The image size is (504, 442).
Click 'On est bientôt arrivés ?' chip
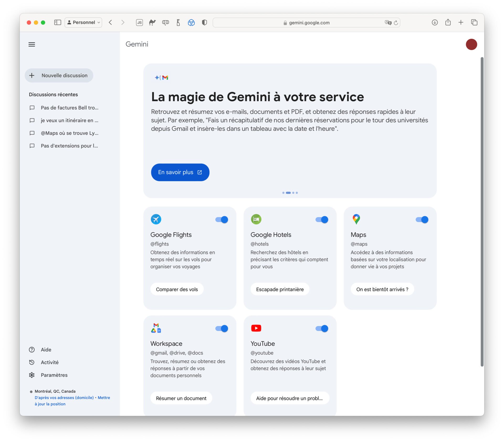click(x=382, y=289)
